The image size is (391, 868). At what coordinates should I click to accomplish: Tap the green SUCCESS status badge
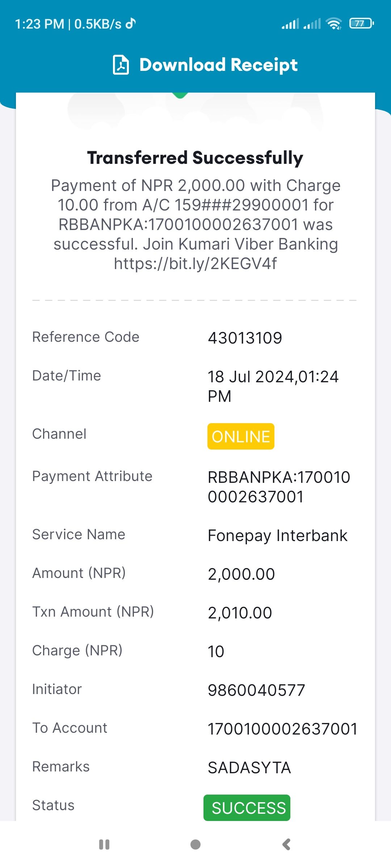(x=247, y=808)
